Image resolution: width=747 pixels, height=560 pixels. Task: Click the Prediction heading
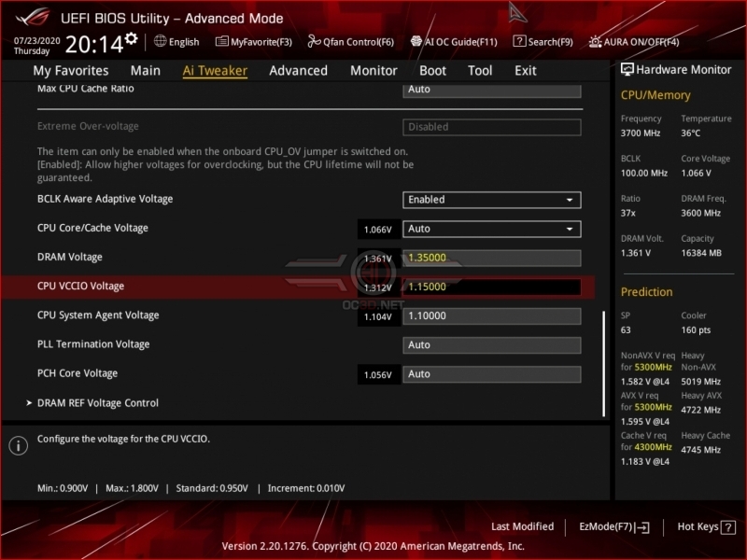coord(646,292)
